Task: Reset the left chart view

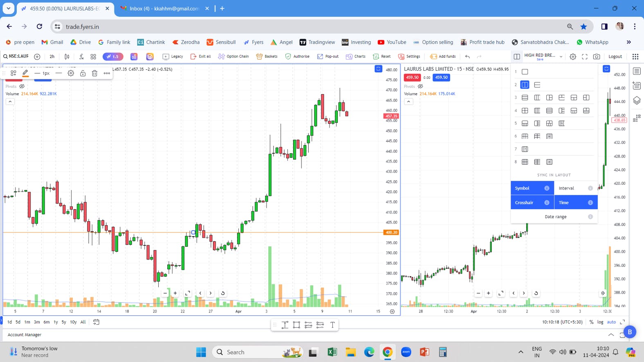Action: 223,293
